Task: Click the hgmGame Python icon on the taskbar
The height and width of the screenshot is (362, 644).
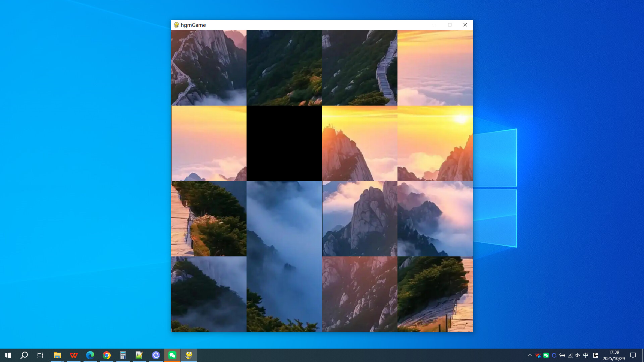Action: tap(189, 355)
